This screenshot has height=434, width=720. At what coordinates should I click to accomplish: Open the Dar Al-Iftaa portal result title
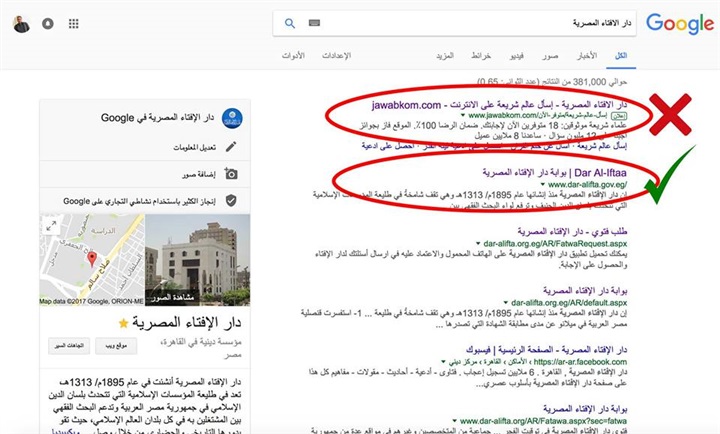pos(554,173)
